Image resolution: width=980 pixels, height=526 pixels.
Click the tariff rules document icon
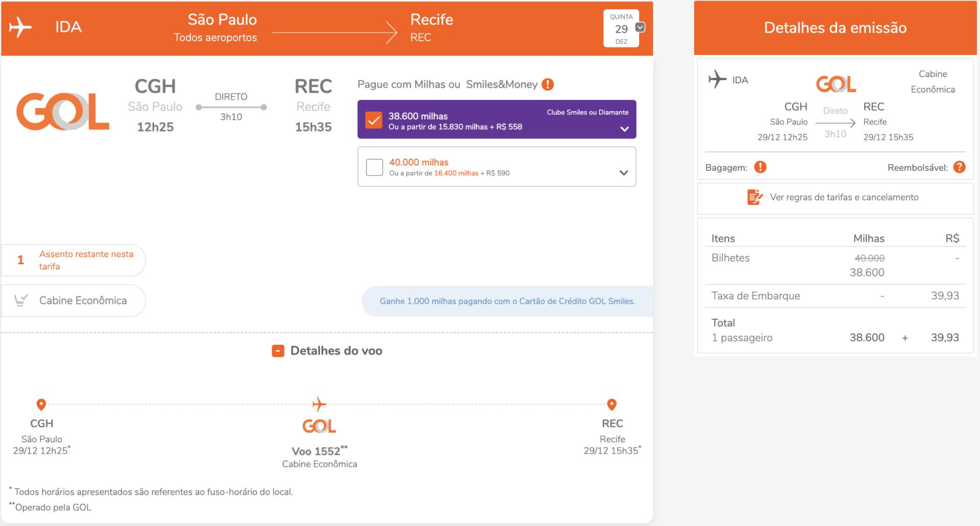click(755, 197)
